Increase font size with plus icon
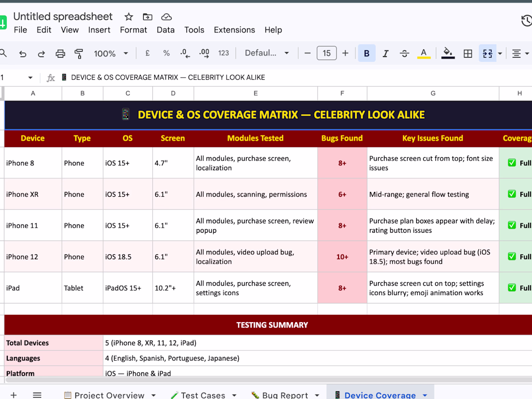 [x=345, y=53]
